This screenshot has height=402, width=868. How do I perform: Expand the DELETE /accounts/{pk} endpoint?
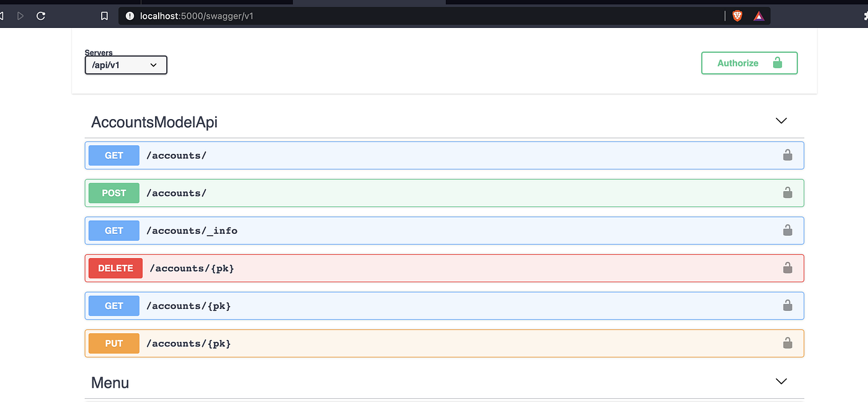[x=445, y=268]
